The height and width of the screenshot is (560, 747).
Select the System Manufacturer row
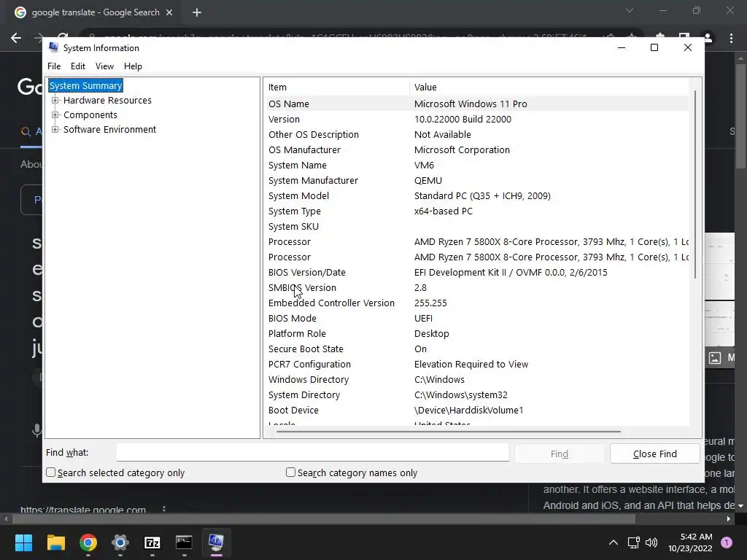(x=478, y=181)
